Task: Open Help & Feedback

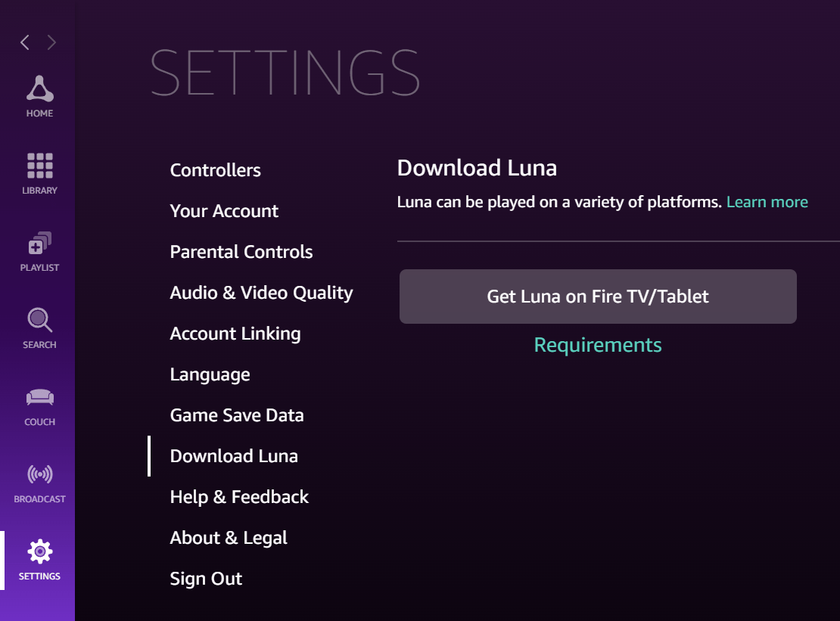Action: click(x=239, y=496)
